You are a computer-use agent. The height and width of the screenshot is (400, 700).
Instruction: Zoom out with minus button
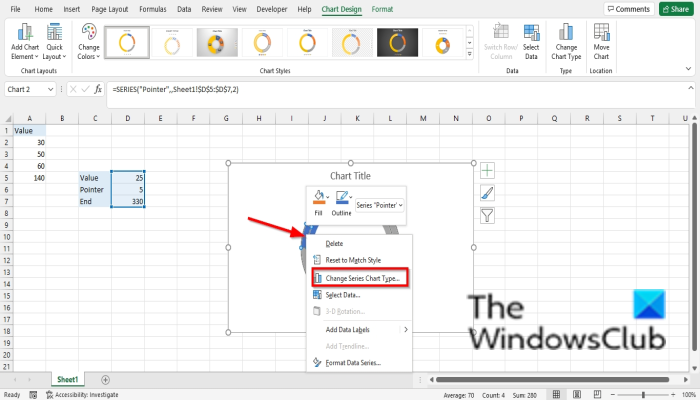[x=612, y=395]
